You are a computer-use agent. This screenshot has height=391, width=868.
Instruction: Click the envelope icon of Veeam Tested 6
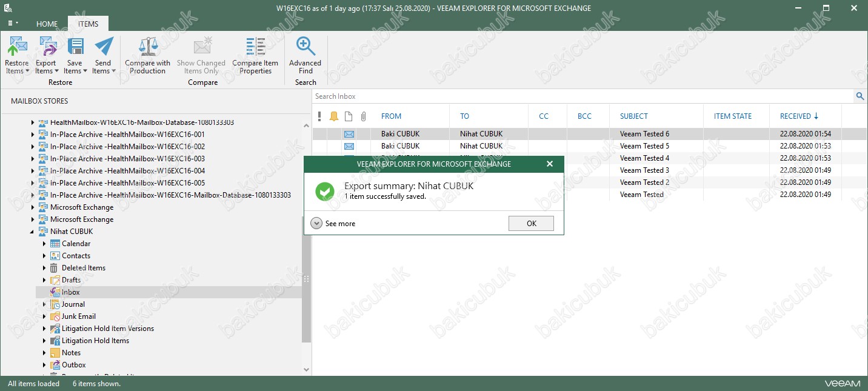click(349, 134)
